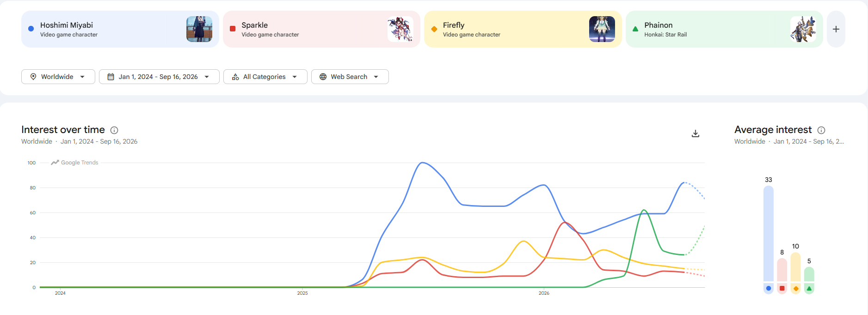The width and height of the screenshot is (868, 315).
Task: Click the green triangle legend marker under bars
Action: point(809,288)
